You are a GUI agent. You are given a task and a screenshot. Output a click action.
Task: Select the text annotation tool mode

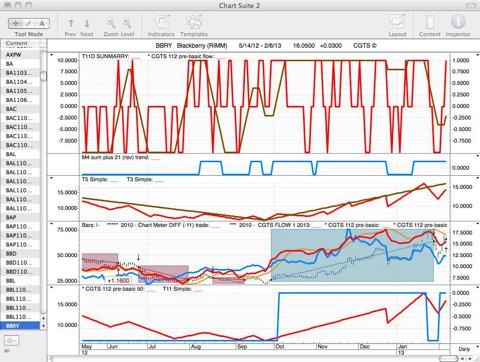point(42,23)
